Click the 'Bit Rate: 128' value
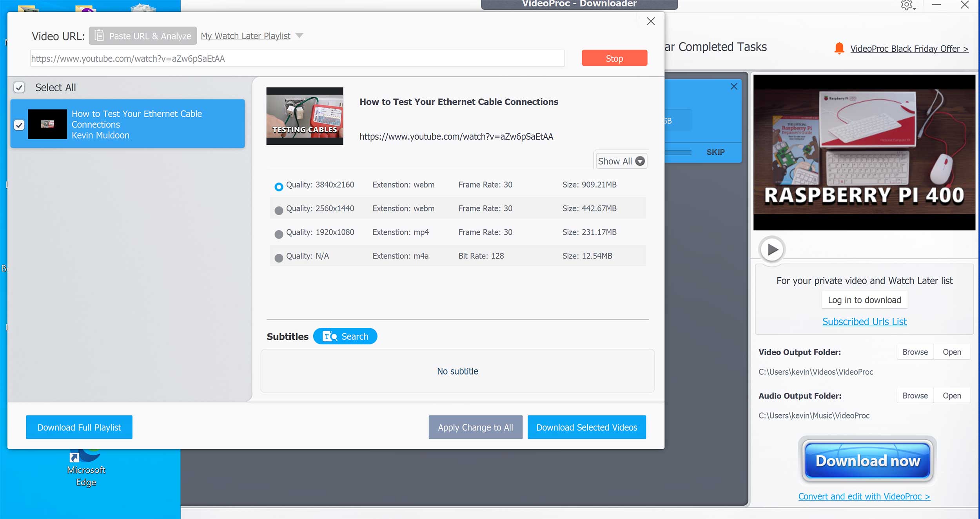This screenshot has width=980, height=519. tap(481, 256)
